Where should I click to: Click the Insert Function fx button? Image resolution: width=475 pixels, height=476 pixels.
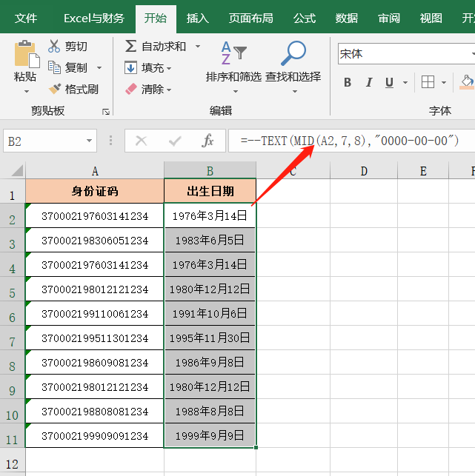tap(207, 141)
